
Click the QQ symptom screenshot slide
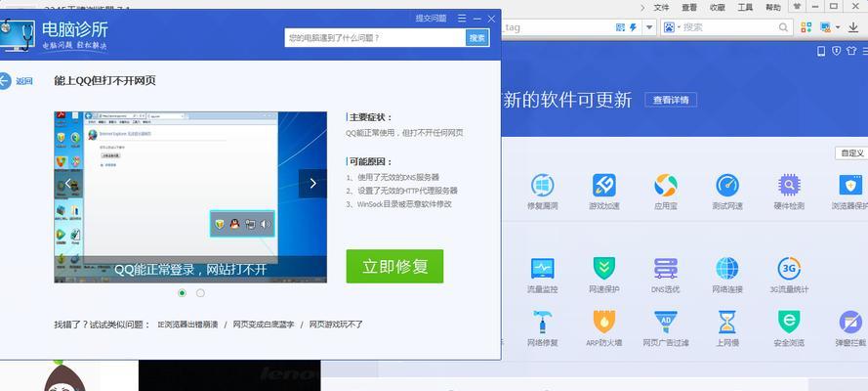190,197
